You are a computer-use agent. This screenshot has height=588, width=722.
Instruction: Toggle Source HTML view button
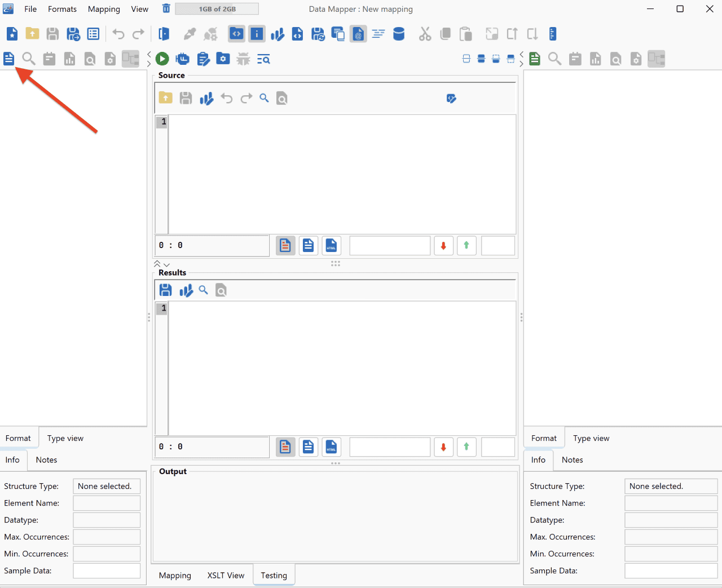pyautogui.click(x=331, y=246)
